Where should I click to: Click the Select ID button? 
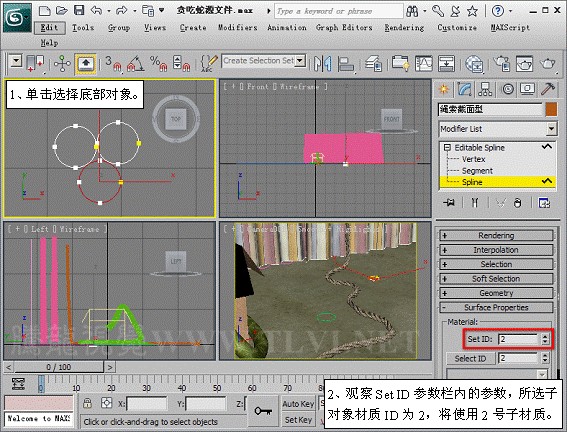[x=470, y=359]
